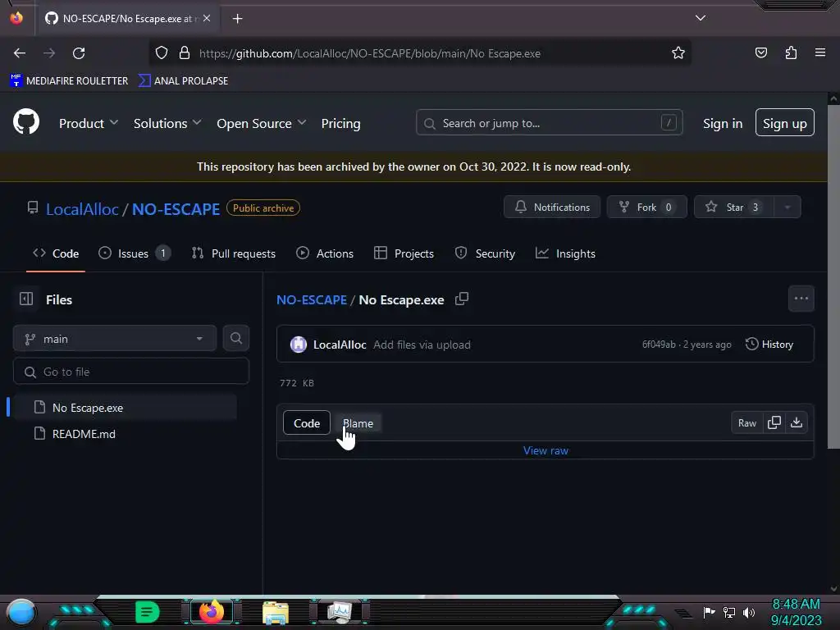Click the Sign in link
Screen dimensions: 840x630
[723, 123]
